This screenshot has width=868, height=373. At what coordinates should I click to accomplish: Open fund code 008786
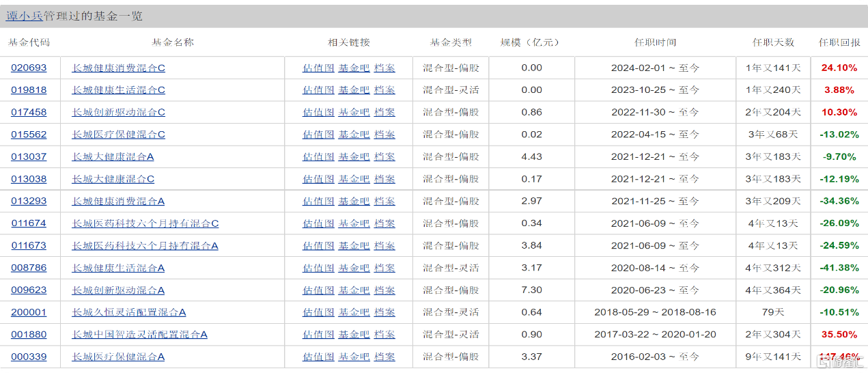[29, 268]
